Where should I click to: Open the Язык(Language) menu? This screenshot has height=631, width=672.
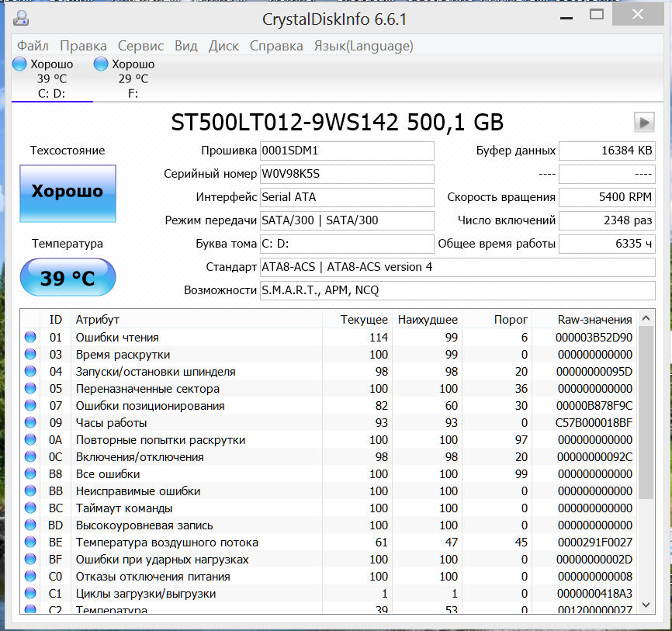click(x=363, y=46)
